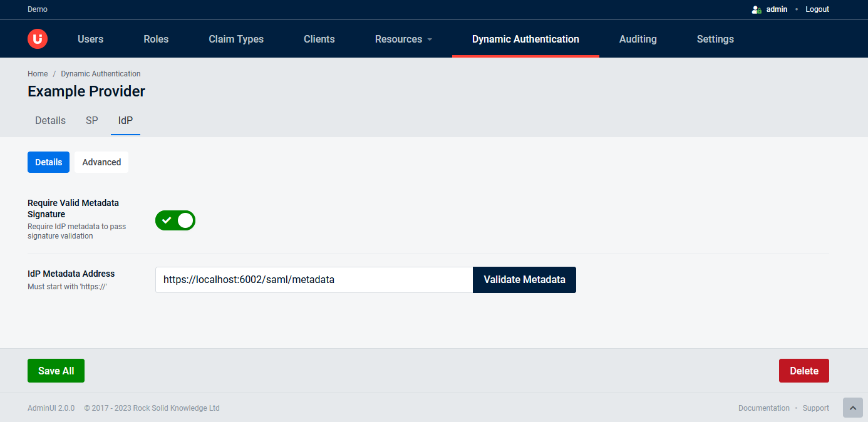The height and width of the screenshot is (422, 868).
Task: Open the Documentation link
Action: pos(764,408)
